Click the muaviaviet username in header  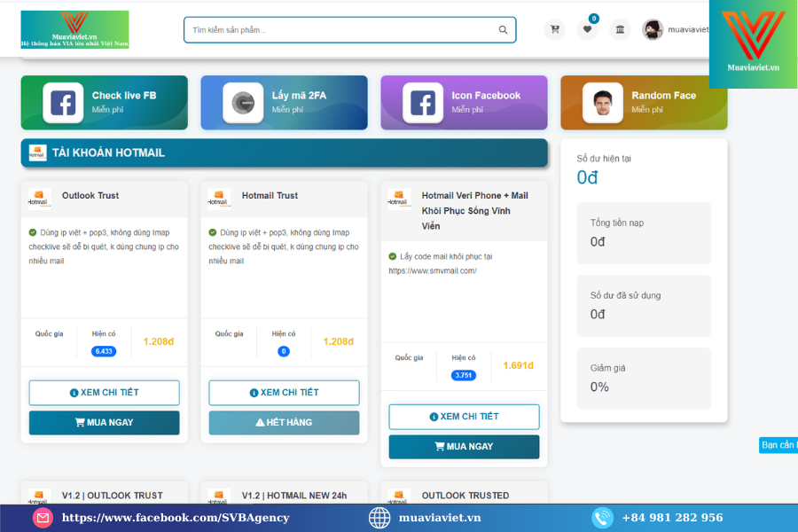click(x=687, y=29)
